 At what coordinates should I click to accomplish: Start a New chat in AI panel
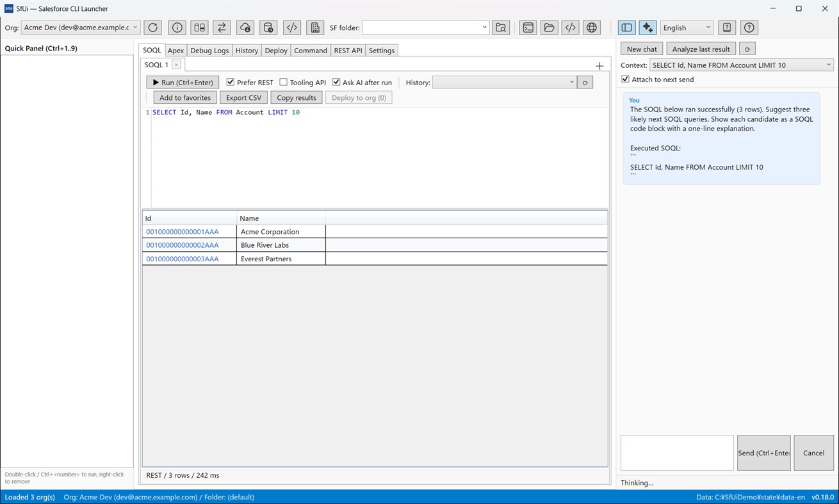click(642, 49)
